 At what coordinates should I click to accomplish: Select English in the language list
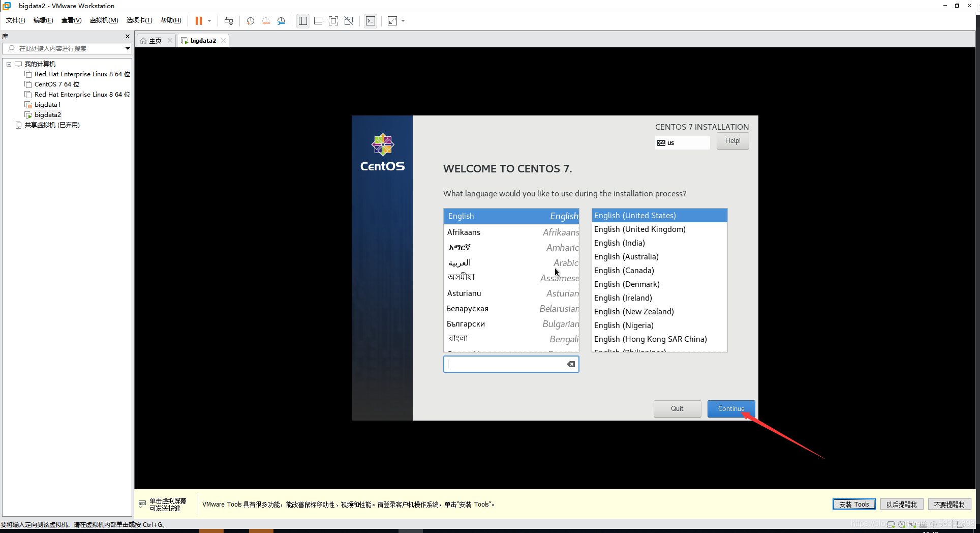click(x=511, y=216)
